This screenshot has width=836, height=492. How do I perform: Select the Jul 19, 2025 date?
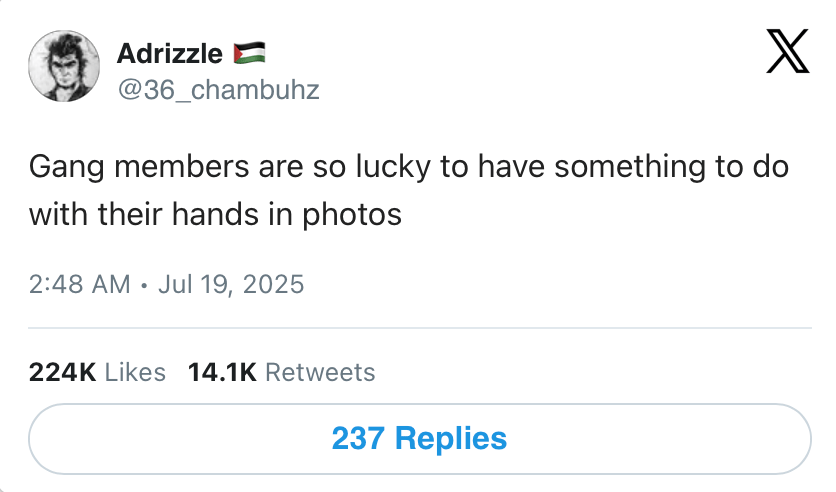(x=231, y=284)
